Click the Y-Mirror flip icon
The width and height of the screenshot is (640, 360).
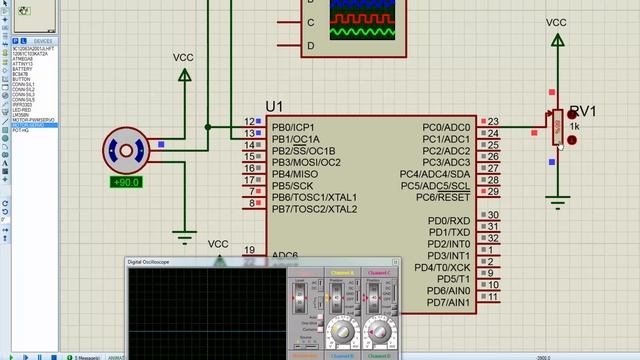(x=5, y=238)
